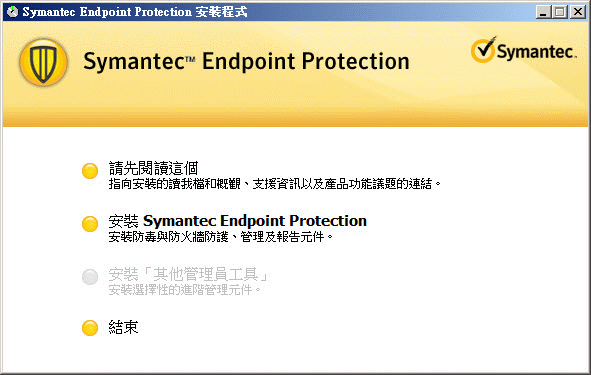Click the gray bullet beside 安裝「其他管理員工具」
The width and height of the screenshot is (591, 375).
tap(90, 277)
